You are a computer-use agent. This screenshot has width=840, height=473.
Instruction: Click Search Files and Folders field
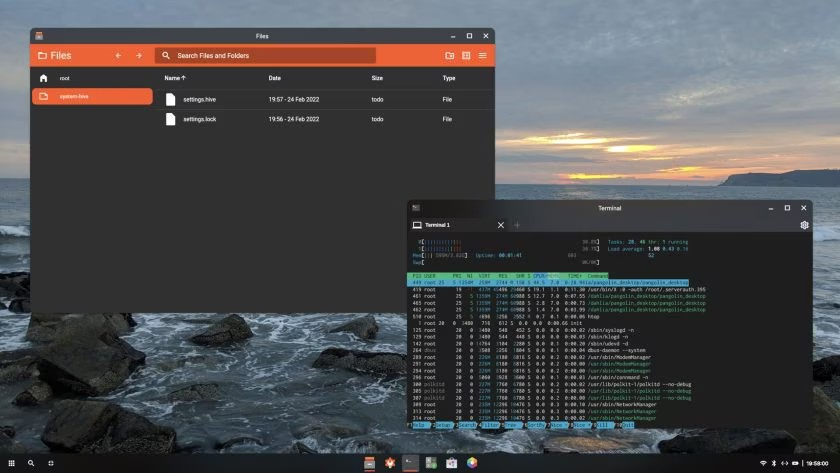[x=265, y=56]
